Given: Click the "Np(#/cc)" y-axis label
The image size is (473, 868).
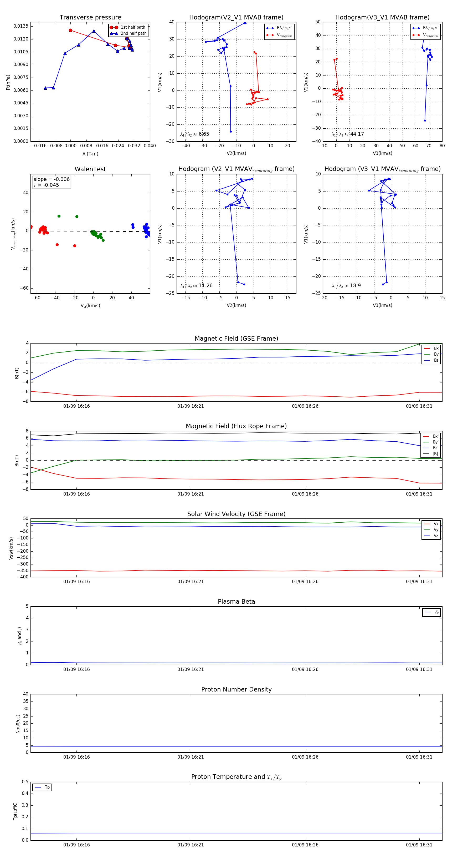Looking at the screenshot, I should click(x=18, y=723).
